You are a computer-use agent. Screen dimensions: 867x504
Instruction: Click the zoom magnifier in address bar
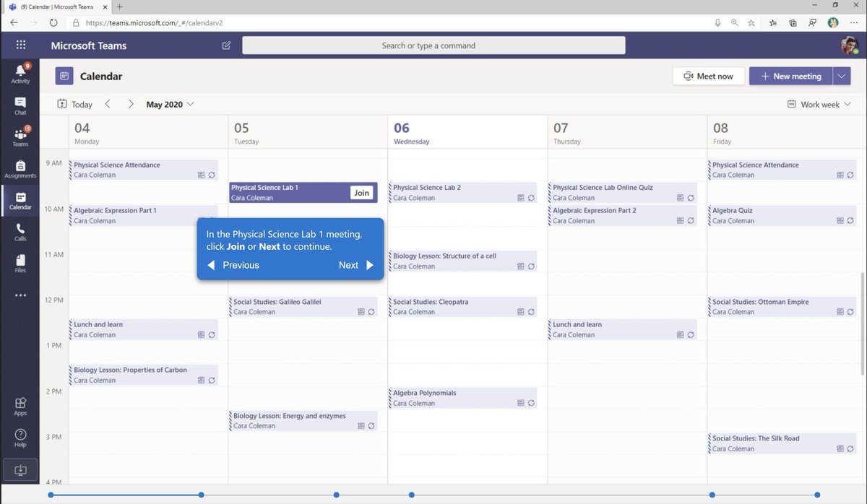tap(735, 22)
